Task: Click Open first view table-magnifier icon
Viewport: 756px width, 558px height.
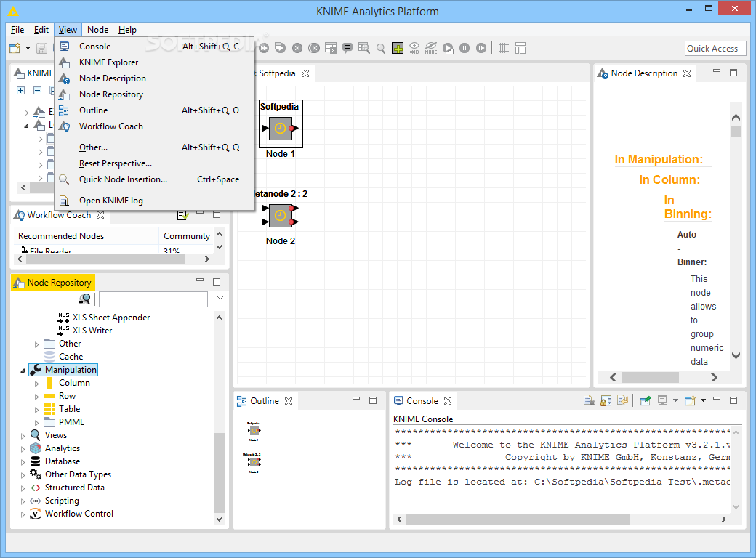Action: [364, 48]
